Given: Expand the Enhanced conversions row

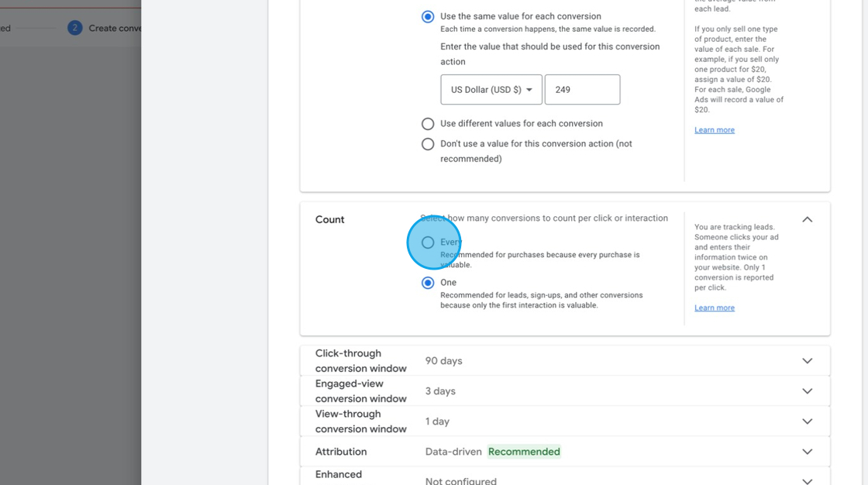Looking at the screenshot, I should tap(807, 479).
